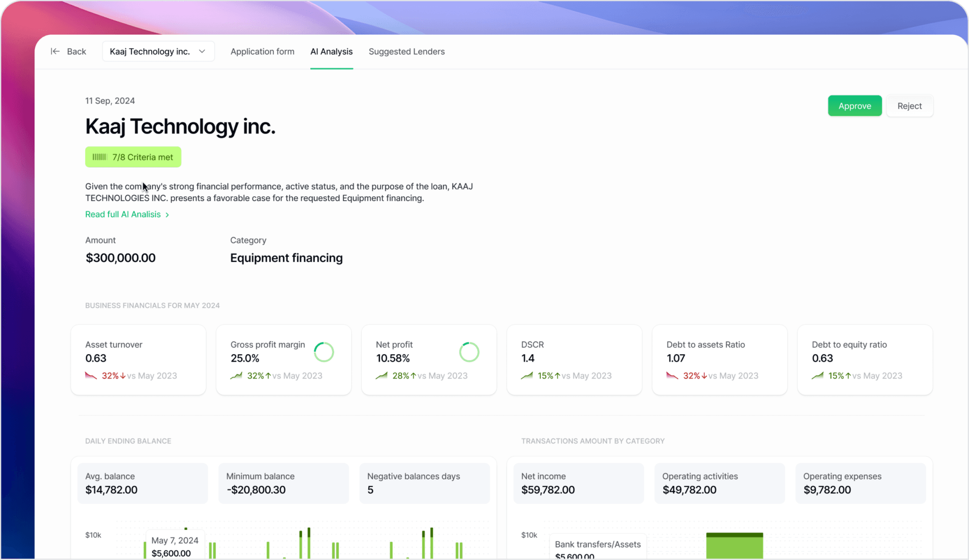The width and height of the screenshot is (969, 560).
Task: Click the 7/8 Criteria met badge
Action: 133,157
